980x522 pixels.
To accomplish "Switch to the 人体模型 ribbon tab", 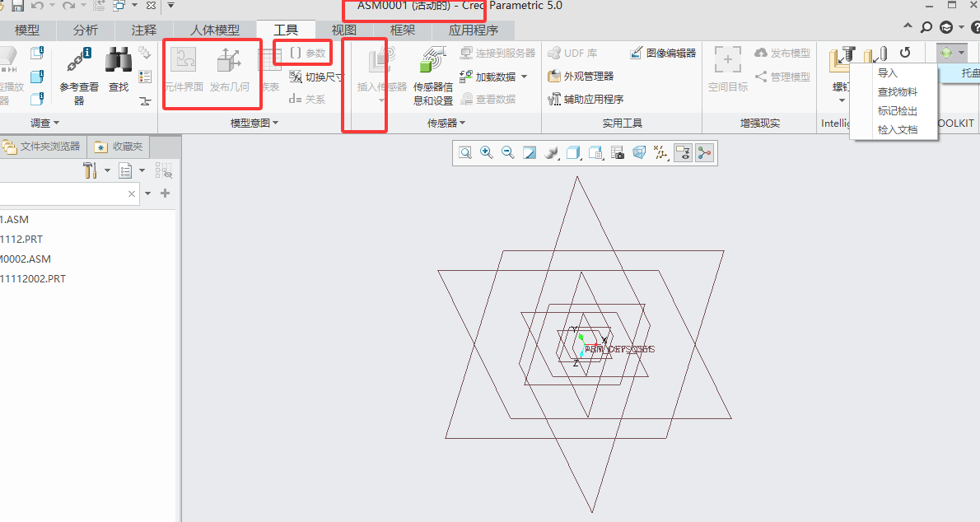I will pos(215,30).
